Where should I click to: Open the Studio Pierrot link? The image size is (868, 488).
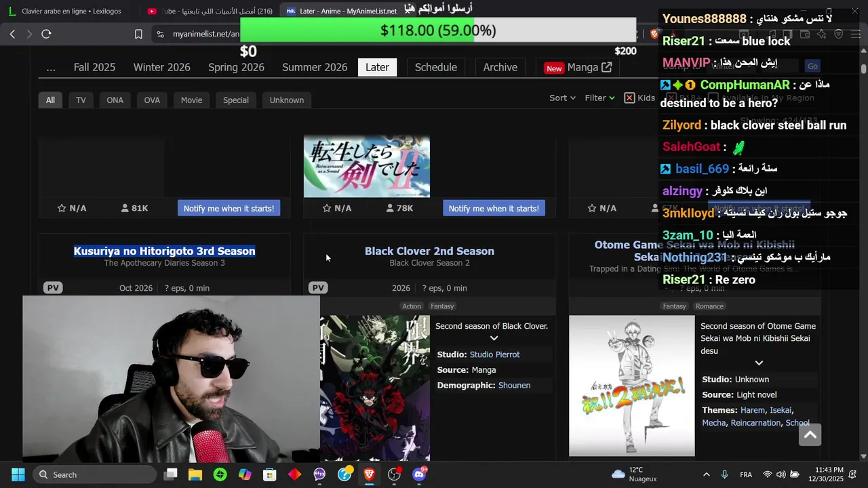tap(494, 354)
